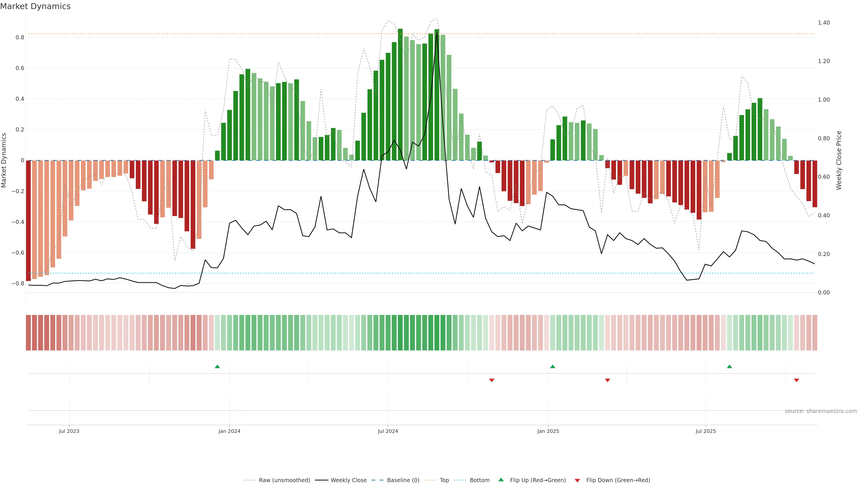Image resolution: width=868 pixels, height=488 pixels.
Task: Toggle the Raw (unsmoothed) legend entry
Action: coord(284,480)
